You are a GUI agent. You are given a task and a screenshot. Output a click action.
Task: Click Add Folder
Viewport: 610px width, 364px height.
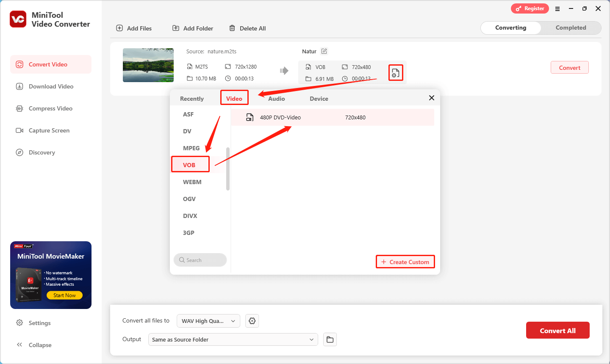click(x=193, y=28)
